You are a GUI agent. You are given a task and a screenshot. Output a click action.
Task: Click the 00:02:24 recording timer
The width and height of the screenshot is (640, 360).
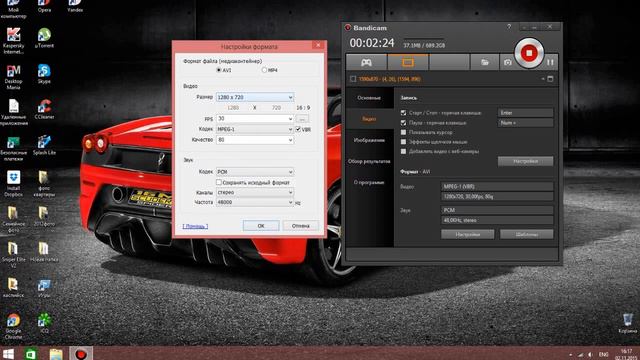(372, 43)
